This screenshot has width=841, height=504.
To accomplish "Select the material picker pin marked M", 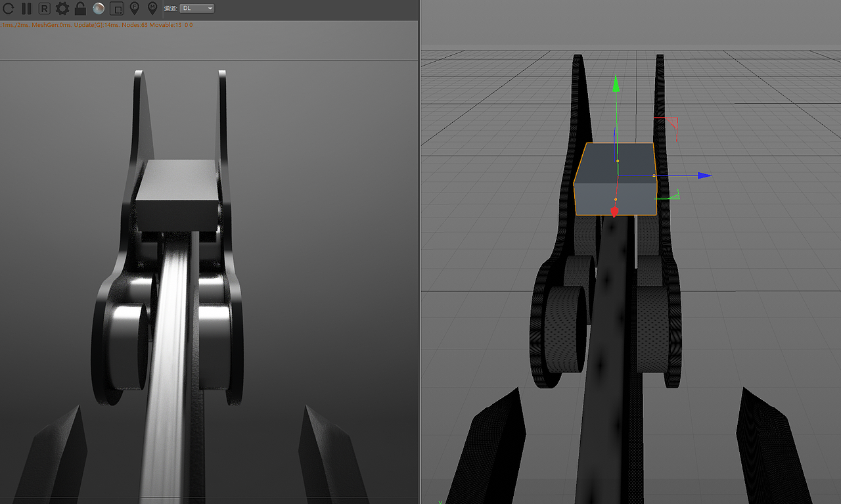I will tap(152, 9).
